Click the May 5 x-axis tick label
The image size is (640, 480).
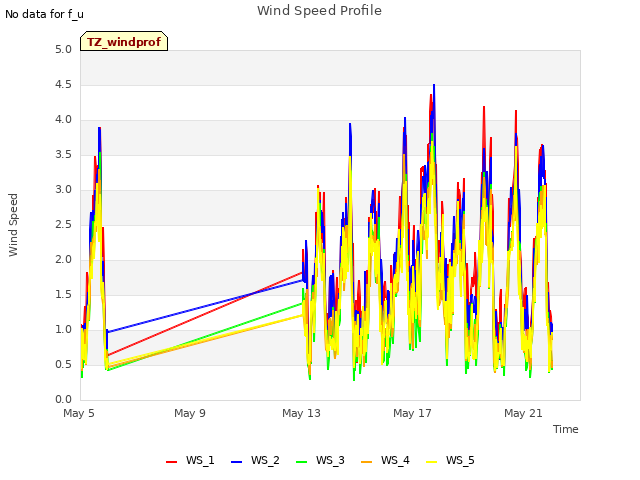coord(79,413)
